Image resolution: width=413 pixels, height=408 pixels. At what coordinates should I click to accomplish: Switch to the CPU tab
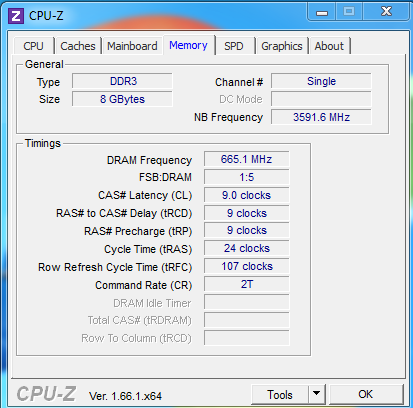pyautogui.click(x=33, y=46)
